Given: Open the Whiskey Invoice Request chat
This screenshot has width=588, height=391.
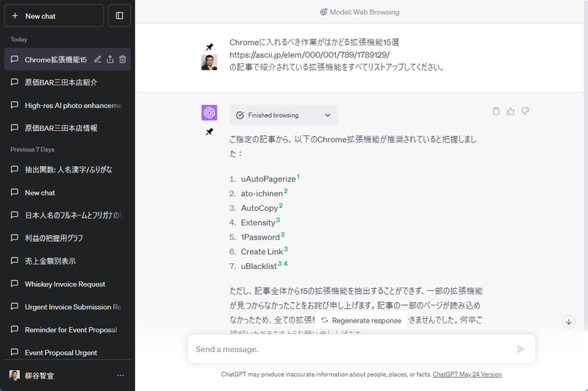Looking at the screenshot, I should [x=68, y=284].
